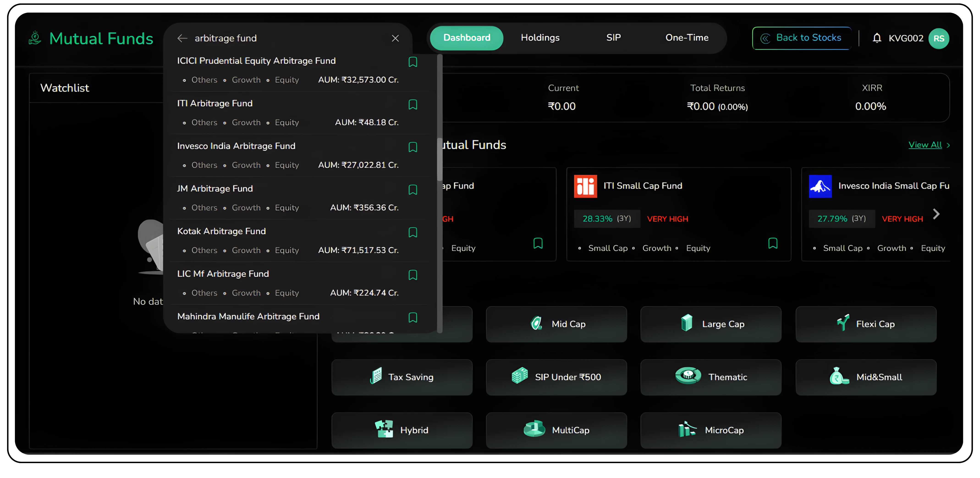Image resolution: width=980 pixels, height=478 pixels.
Task: Select the MicroCap category
Action: click(x=711, y=431)
